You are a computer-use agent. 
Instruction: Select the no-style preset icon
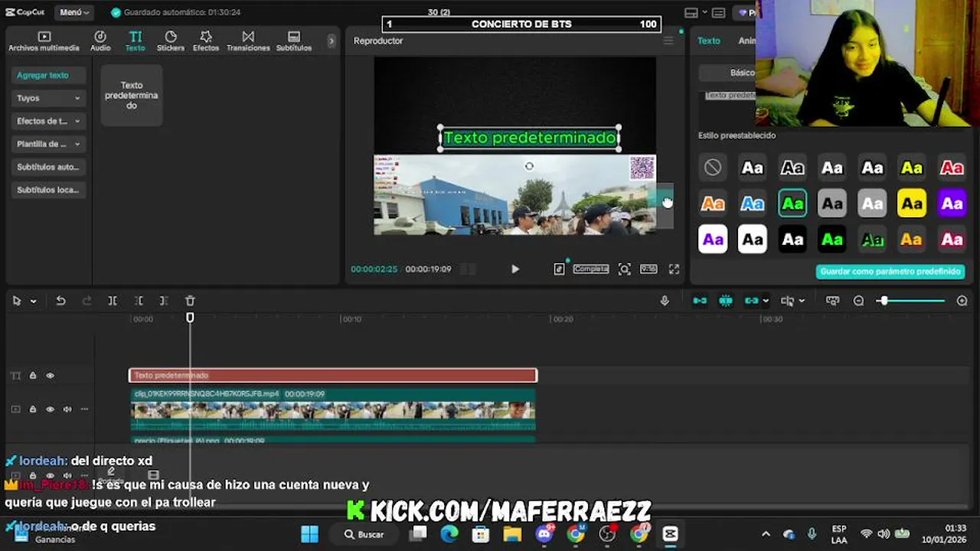pos(713,167)
